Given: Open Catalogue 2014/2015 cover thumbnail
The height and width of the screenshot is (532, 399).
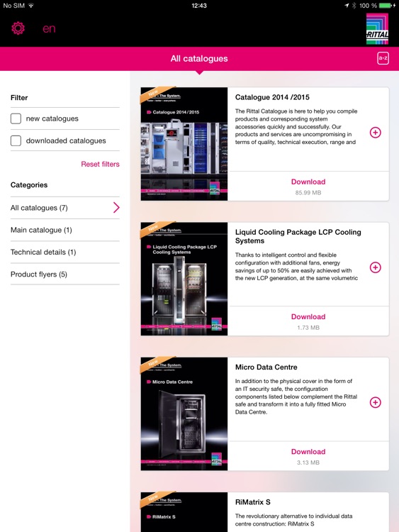Looking at the screenshot, I should click(184, 144).
